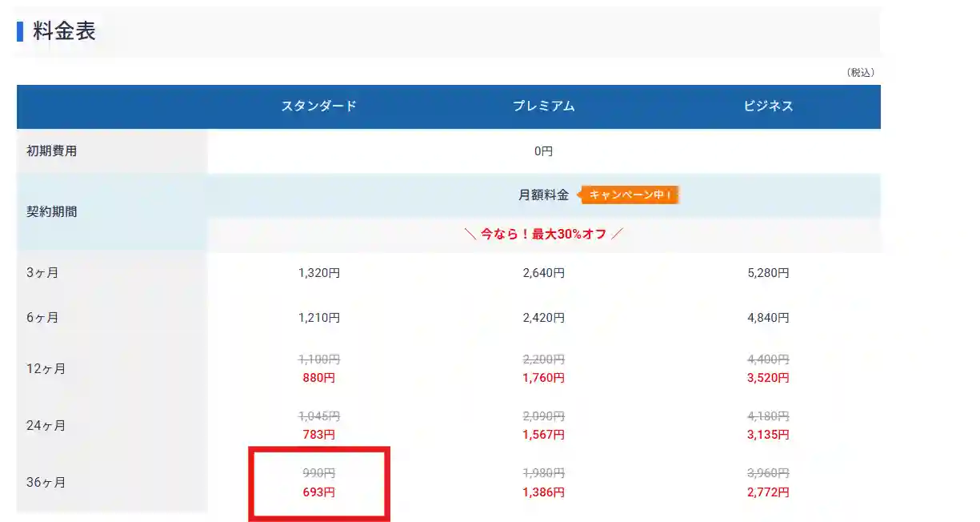Click the 今なら!最大30%オフ promotional text
Screen dimensions: 980x522
tap(546, 233)
